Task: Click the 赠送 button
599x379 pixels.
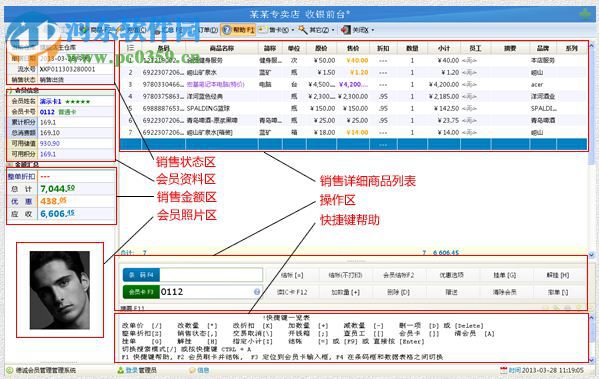Action: point(452,292)
